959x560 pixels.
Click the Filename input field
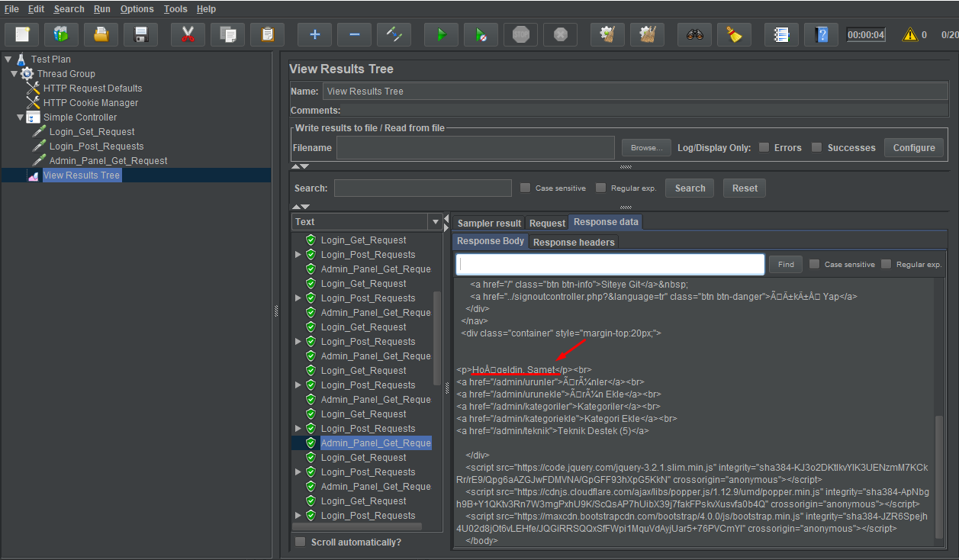475,147
